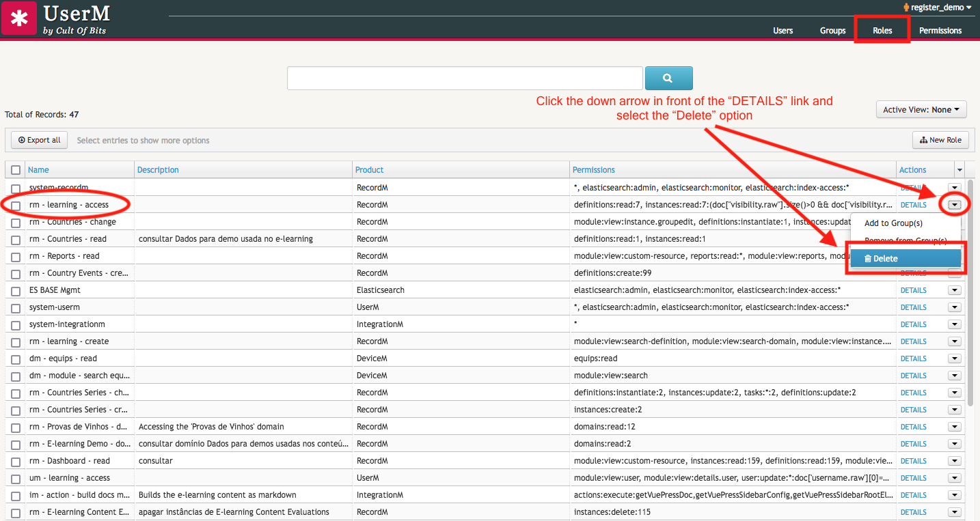Toggle the select-all checkbox in header

pyautogui.click(x=16, y=170)
